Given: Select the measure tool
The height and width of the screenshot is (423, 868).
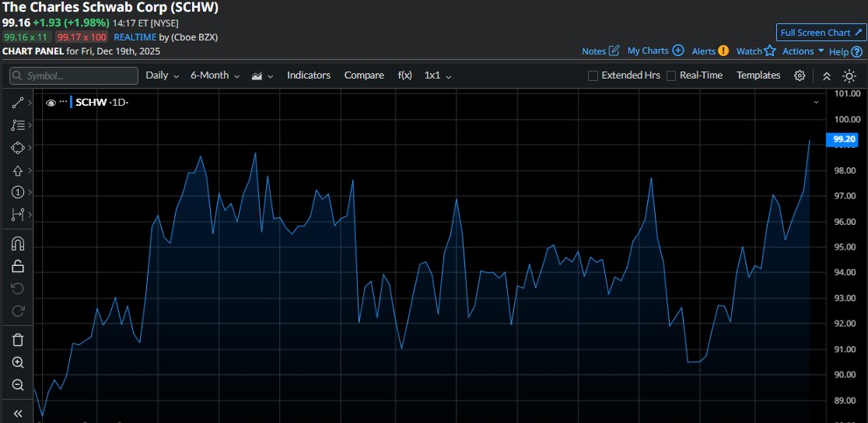Looking at the screenshot, I should tap(18, 215).
